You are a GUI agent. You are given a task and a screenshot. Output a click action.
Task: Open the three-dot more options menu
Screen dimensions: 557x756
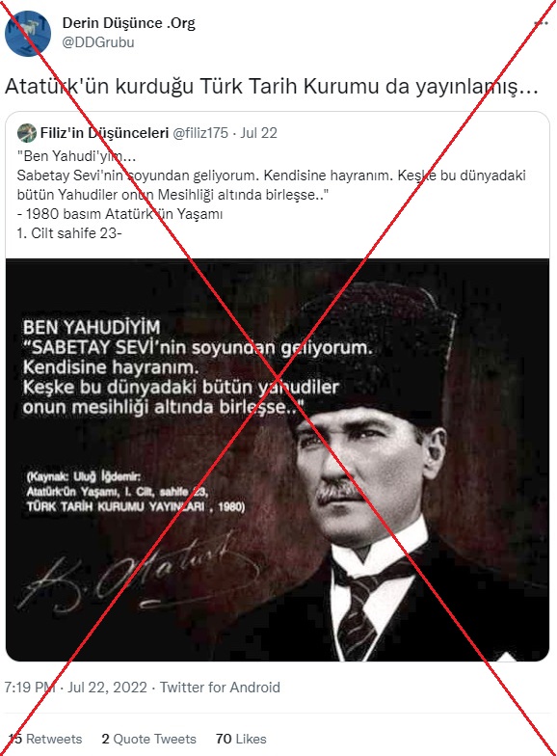pyautogui.click(x=542, y=23)
